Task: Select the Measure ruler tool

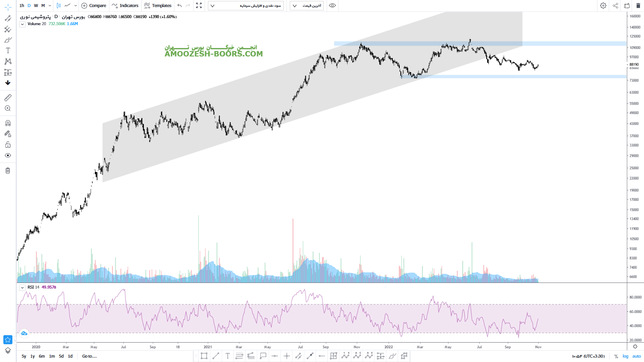Action: coord(8,98)
